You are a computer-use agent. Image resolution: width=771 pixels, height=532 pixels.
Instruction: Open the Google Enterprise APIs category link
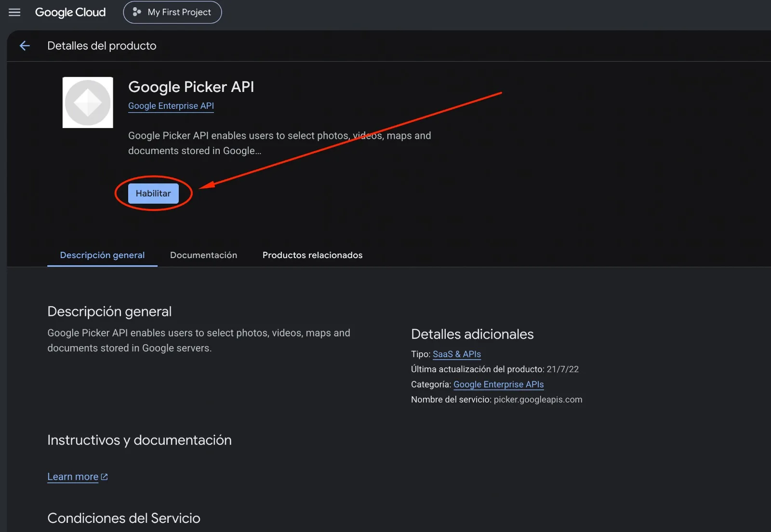tap(499, 385)
